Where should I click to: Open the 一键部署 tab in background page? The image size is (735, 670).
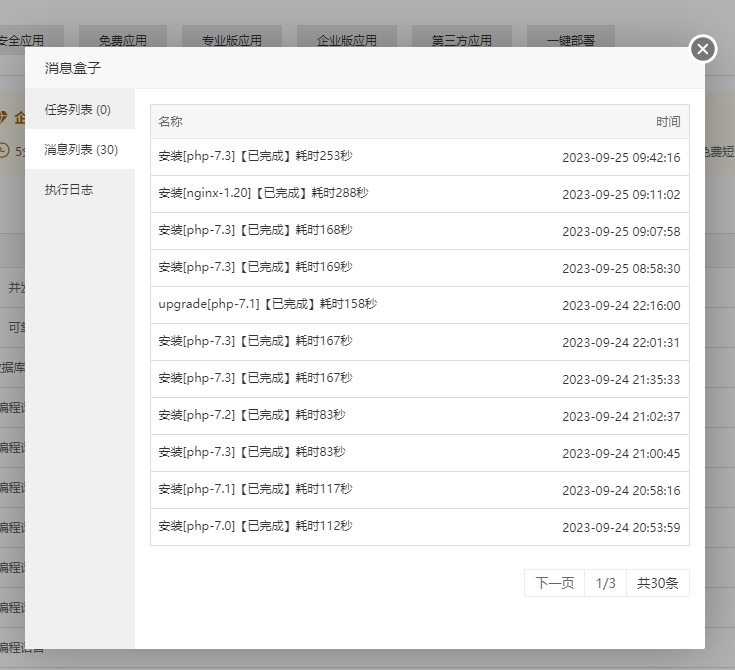click(x=570, y=38)
